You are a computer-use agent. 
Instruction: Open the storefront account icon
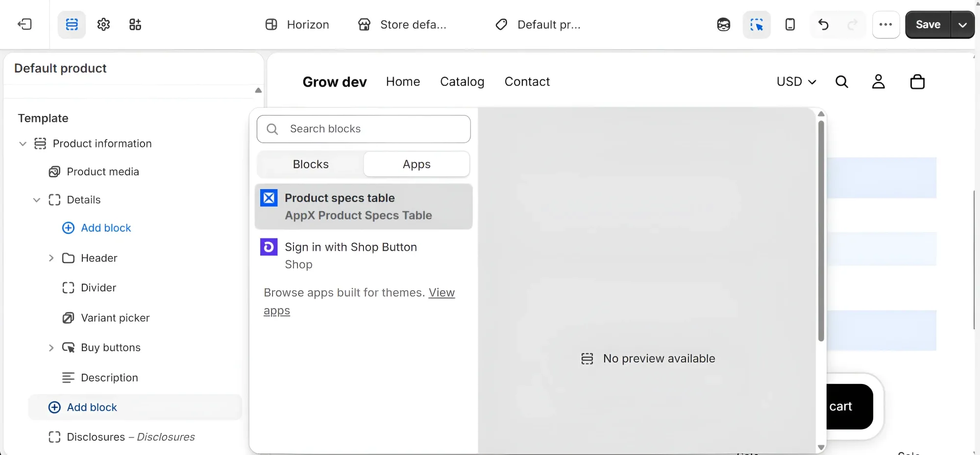tap(879, 82)
